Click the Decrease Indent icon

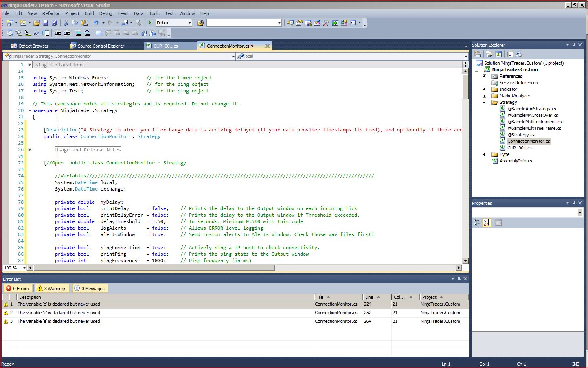click(58, 33)
